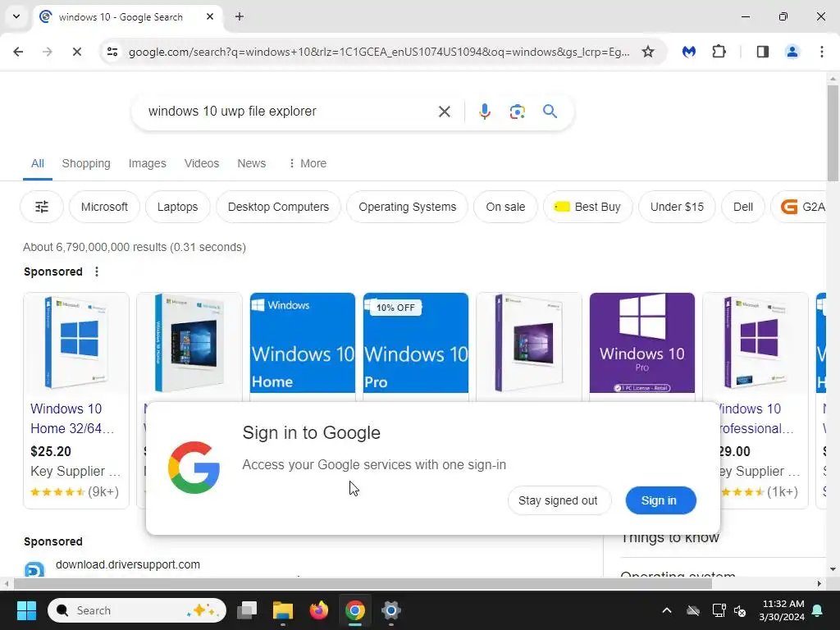Viewport: 840px width, 630px height.
Task: Click the Chrome address bar URL
Action: click(379, 52)
